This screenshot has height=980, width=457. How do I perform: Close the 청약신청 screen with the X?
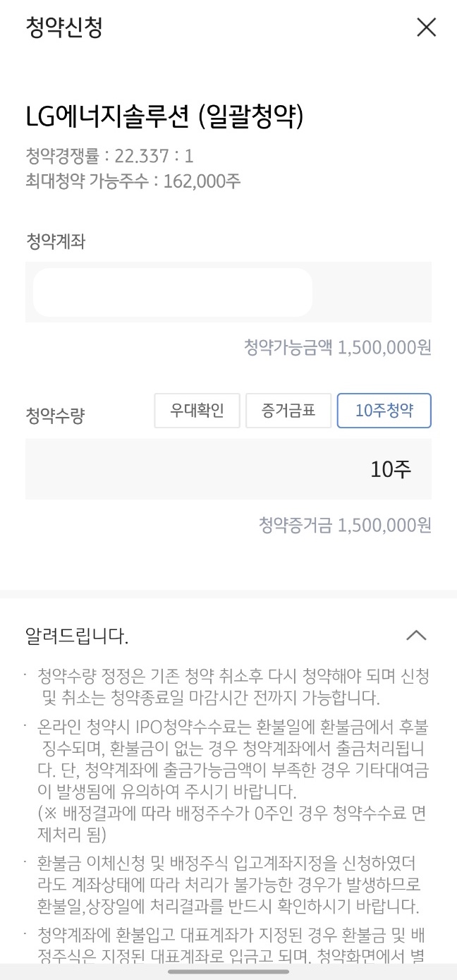(427, 28)
